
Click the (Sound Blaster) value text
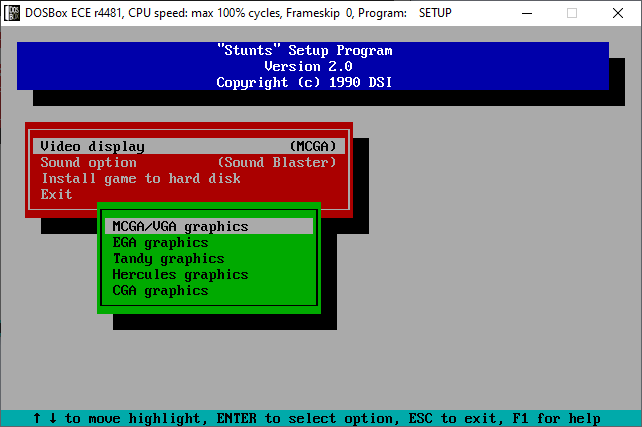(277, 162)
